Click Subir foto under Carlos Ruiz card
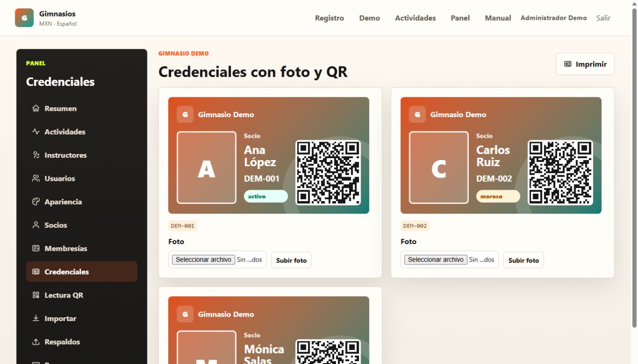Image resolution: width=638 pixels, height=364 pixels. point(524,260)
